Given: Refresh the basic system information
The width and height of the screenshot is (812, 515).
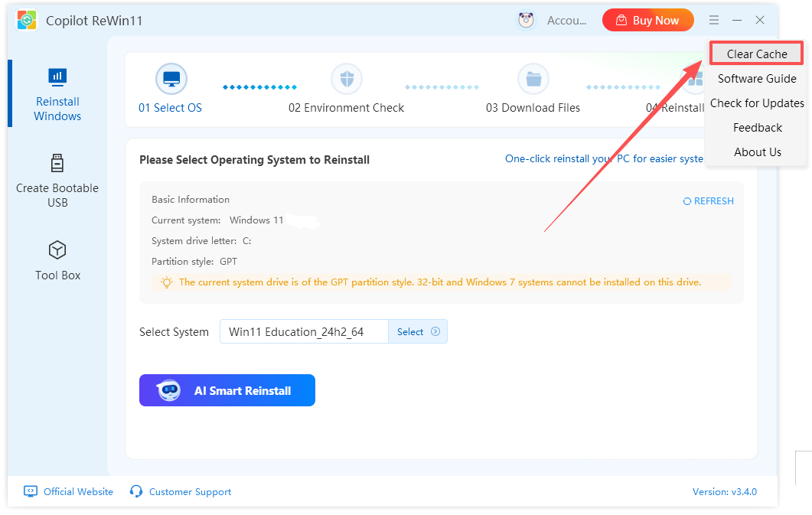Looking at the screenshot, I should 708,201.
